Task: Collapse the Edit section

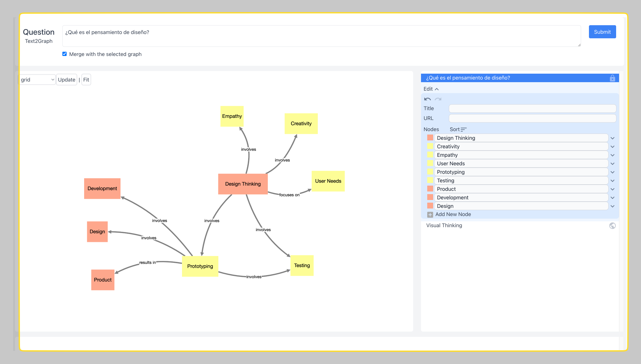Action: pos(431,89)
